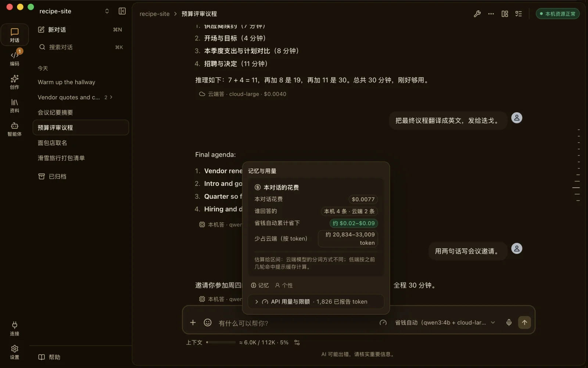Focus the 有什么可以帮你 message input
The image size is (588, 368).
296,323
